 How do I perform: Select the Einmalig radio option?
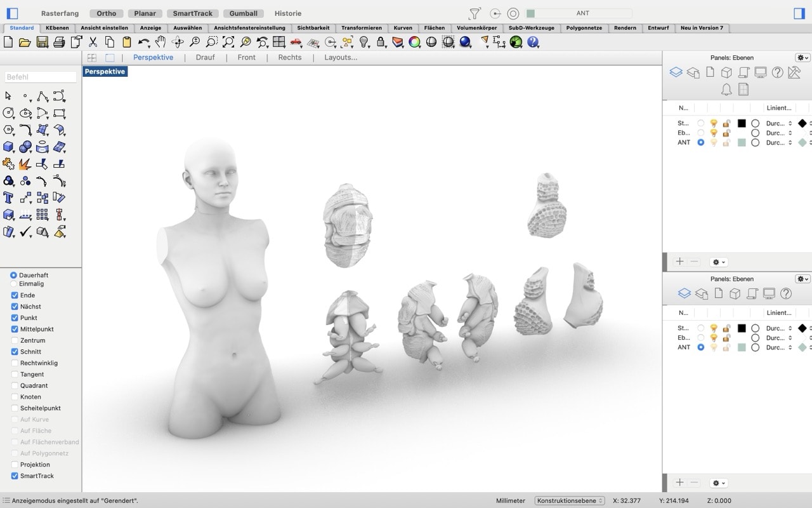pos(13,284)
